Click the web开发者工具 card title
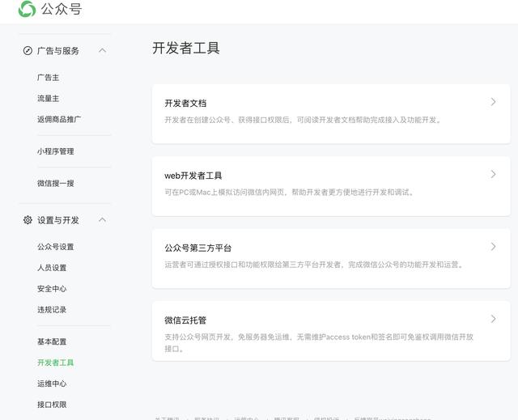Image resolution: width=518 pixels, height=420 pixels. (193, 176)
